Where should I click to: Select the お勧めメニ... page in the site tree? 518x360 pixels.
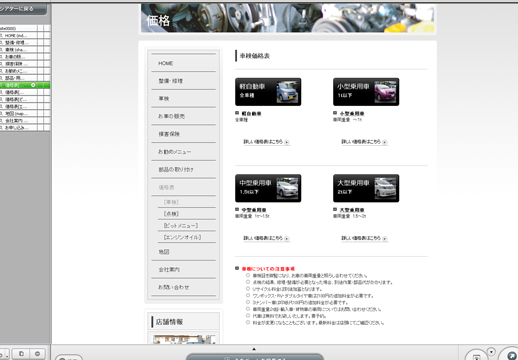tap(19, 71)
